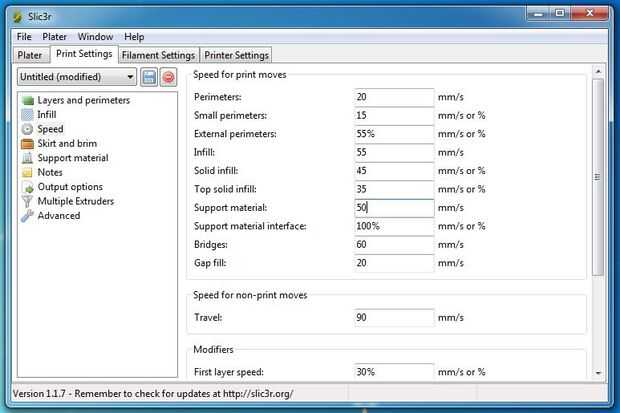Screen dimensions: 620x413
Task: Click the Notes folder icon
Action: (27, 172)
